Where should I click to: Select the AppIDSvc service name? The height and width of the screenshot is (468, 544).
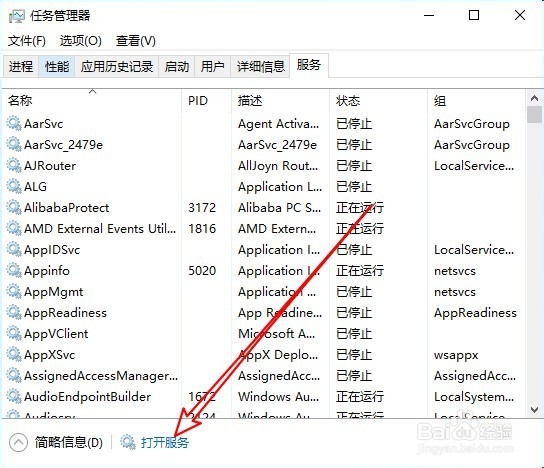coord(52,250)
